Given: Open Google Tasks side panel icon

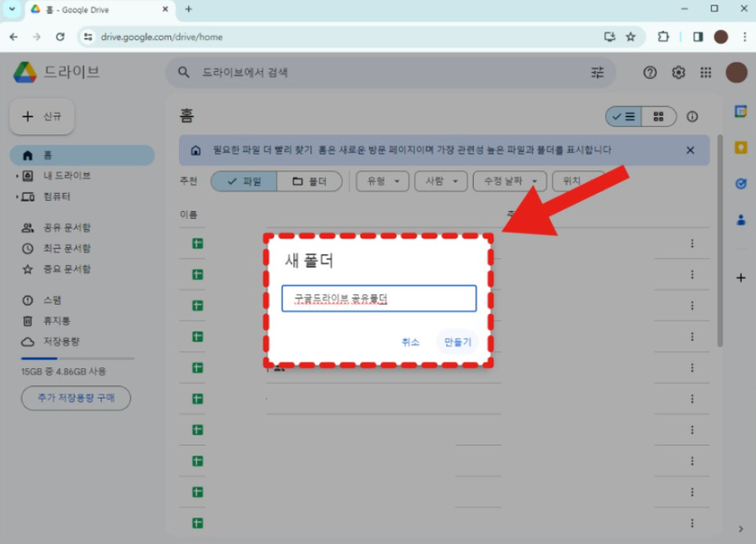Looking at the screenshot, I should [x=740, y=184].
